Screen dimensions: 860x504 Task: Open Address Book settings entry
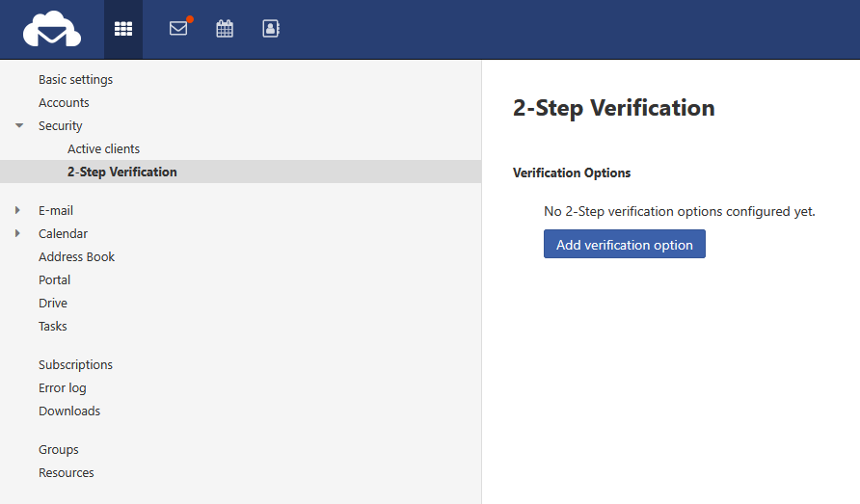(x=76, y=257)
